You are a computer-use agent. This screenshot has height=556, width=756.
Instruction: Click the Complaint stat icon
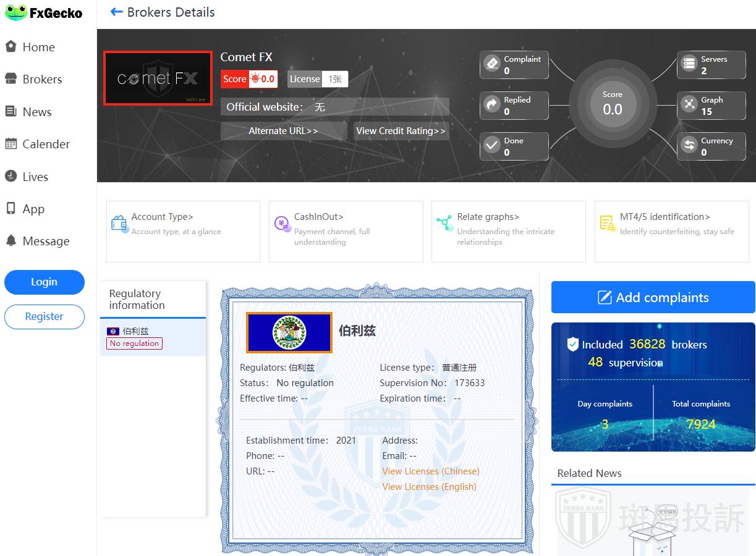(492, 64)
